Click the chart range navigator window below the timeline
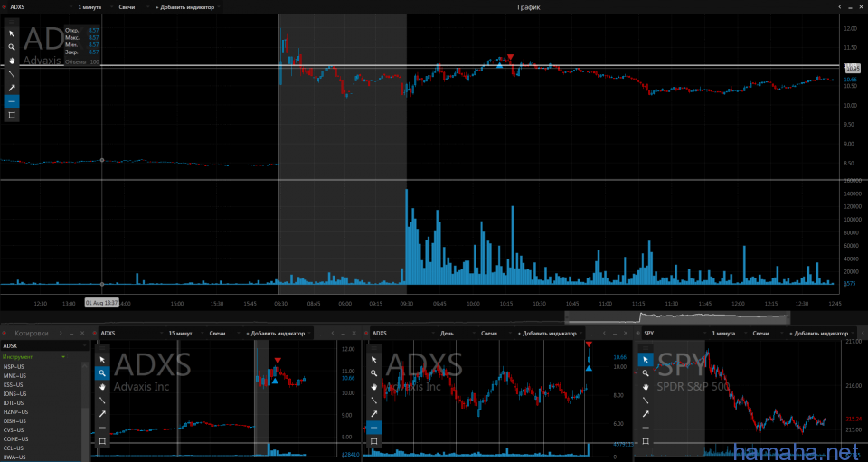The height and width of the screenshot is (462, 868). coord(677,317)
